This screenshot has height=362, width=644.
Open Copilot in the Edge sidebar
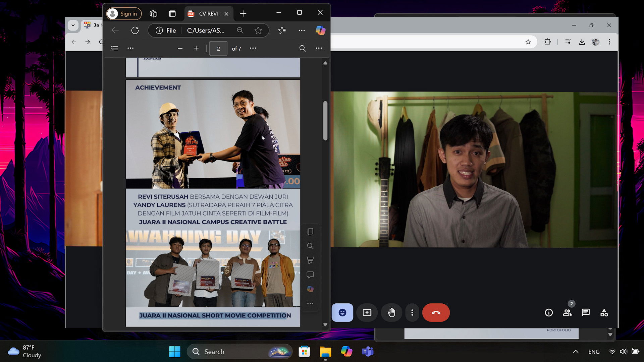coord(320,31)
